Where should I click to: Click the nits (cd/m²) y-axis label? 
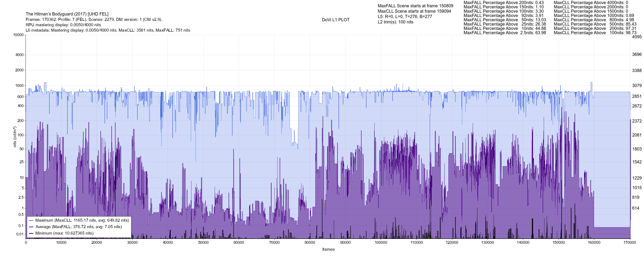pos(15,137)
